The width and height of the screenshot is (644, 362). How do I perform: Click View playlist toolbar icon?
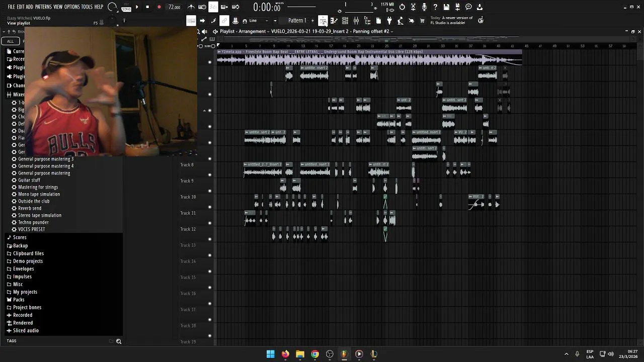tap(323, 21)
